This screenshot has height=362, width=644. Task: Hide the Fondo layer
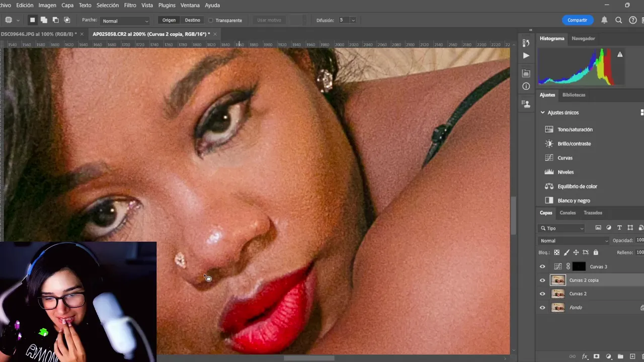(x=542, y=308)
